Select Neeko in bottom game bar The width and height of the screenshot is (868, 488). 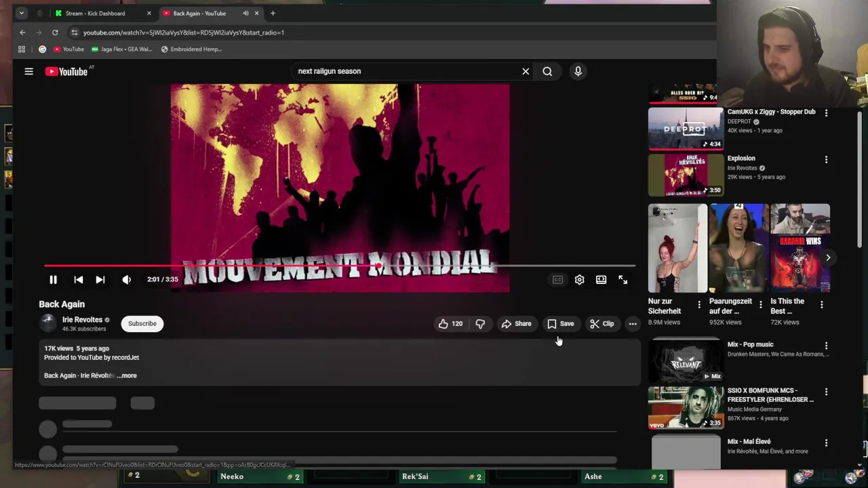pos(259,476)
